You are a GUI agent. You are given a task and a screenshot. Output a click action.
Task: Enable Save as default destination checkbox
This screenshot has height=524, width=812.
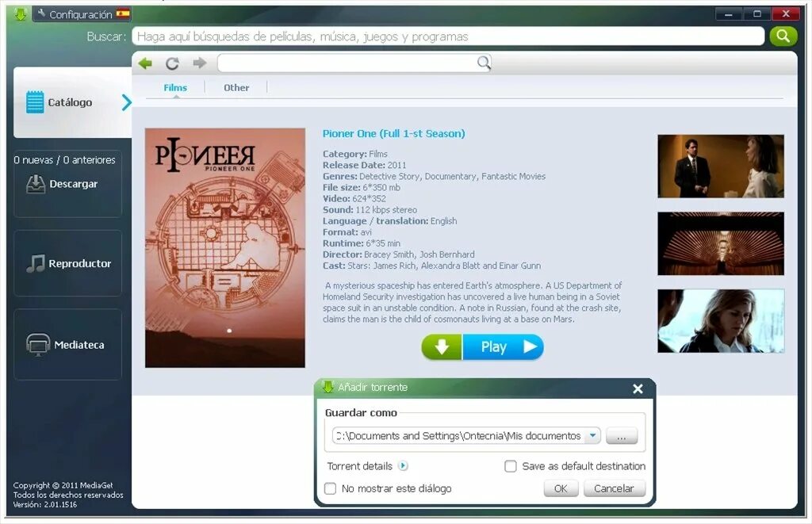tap(511, 466)
